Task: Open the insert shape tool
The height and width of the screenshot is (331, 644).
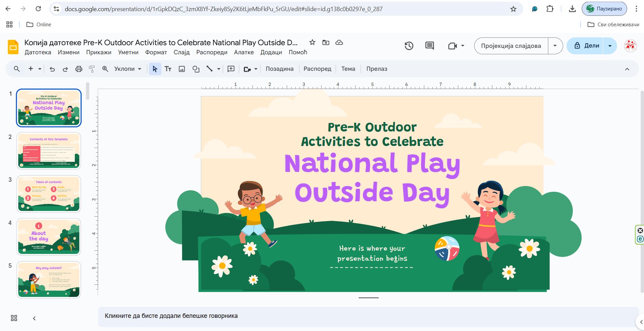Action: [x=196, y=69]
